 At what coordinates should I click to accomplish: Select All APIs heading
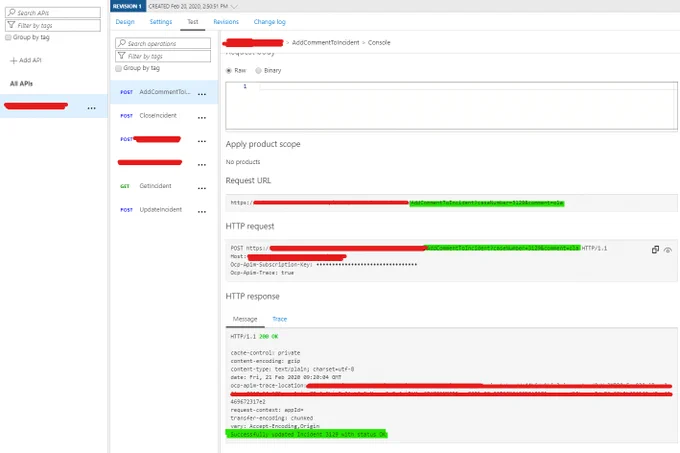21,83
